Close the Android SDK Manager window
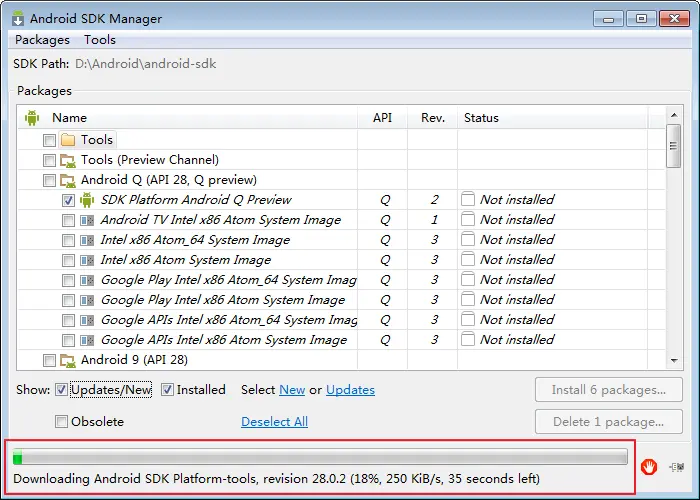 tap(675, 19)
